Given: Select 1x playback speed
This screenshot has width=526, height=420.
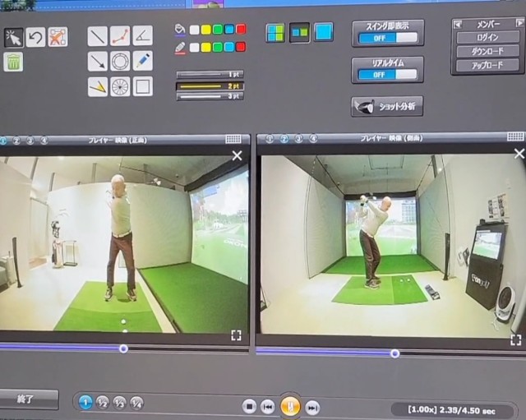Looking at the screenshot, I should pyautogui.click(x=85, y=402).
